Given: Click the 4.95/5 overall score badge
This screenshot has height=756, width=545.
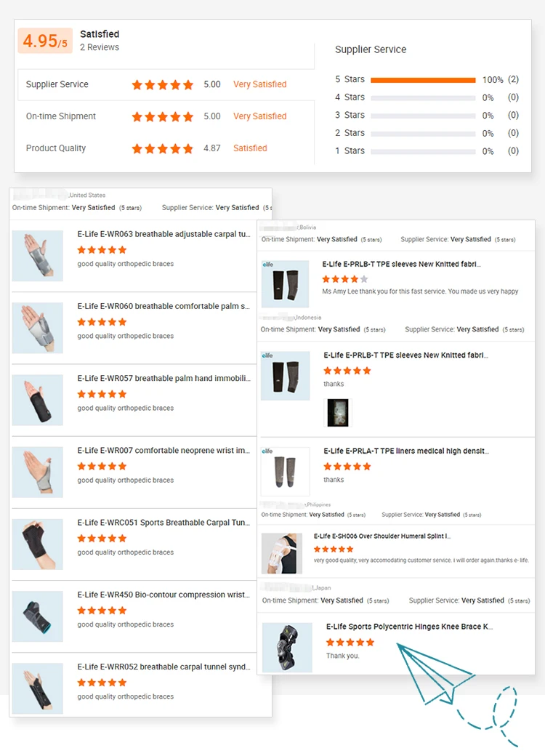Looking at the screenshot, I should 45,41.
